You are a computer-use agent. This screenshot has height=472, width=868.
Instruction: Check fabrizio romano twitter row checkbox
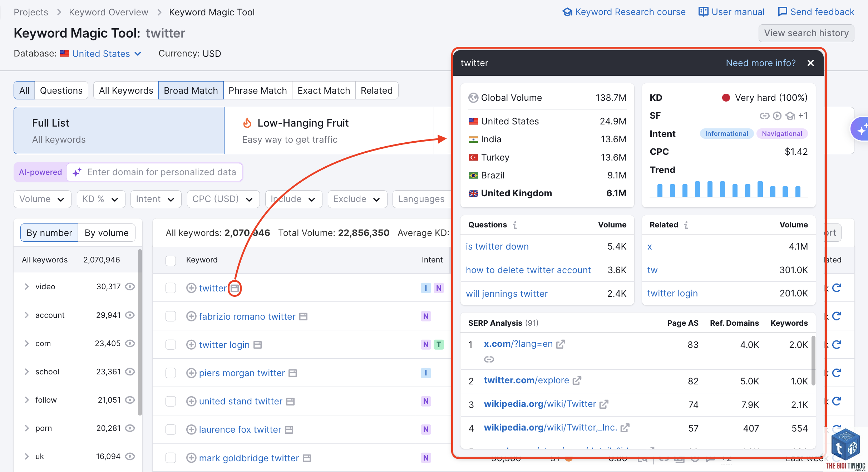click(171, 316)
